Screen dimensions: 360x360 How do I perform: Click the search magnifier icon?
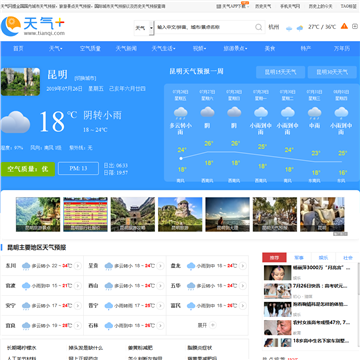[x=259, y=27]
